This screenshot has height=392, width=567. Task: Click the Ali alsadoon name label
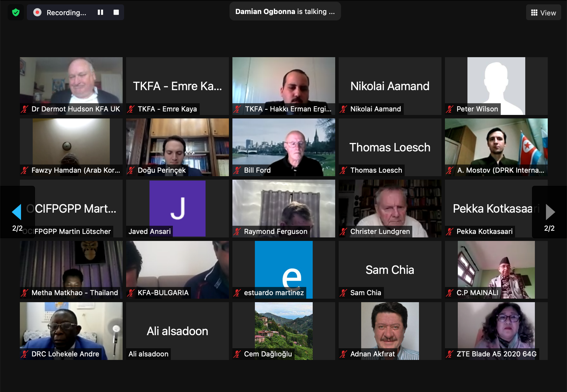(148, 354)
